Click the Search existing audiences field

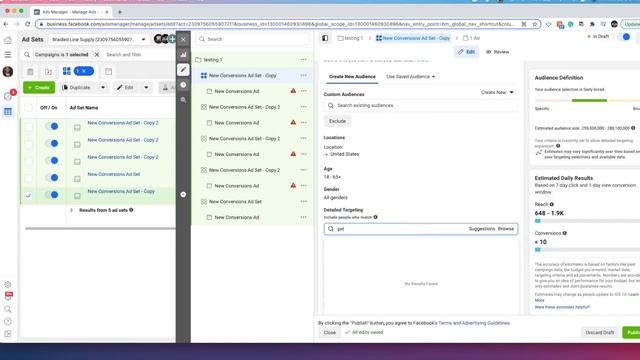(x=421, y=105)
